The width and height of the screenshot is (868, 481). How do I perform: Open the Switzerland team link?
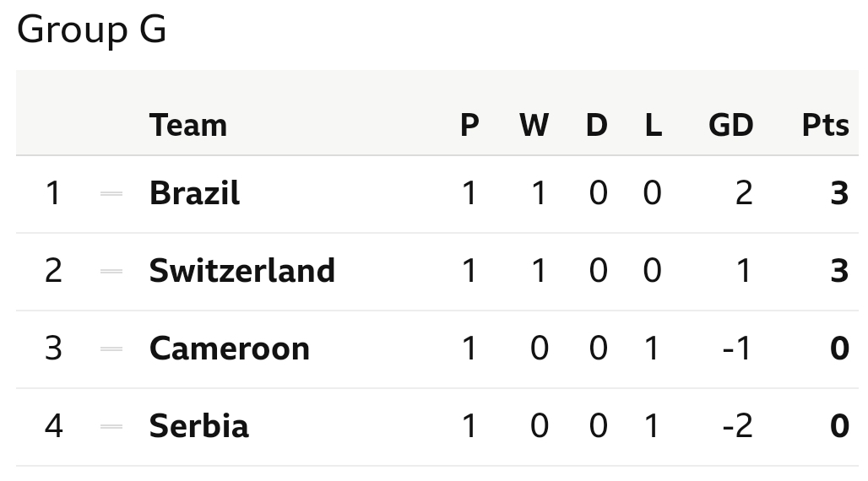241,271
